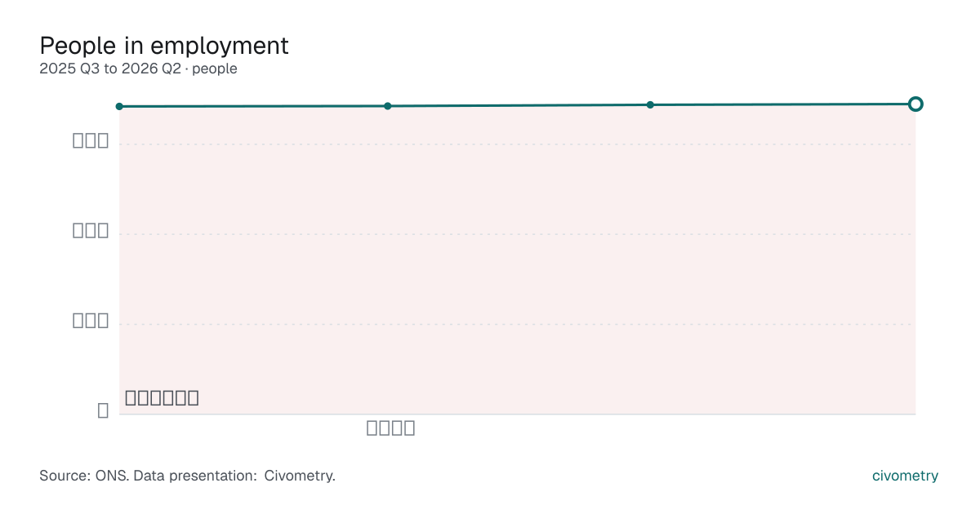Click the hollow circle final data point
The image size is (980, 514).
click(915, 104)
